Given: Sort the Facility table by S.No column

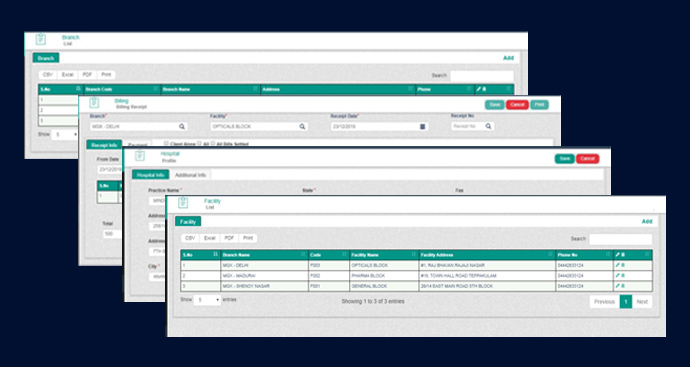Looking at the screenshot, I should (215, 255).
